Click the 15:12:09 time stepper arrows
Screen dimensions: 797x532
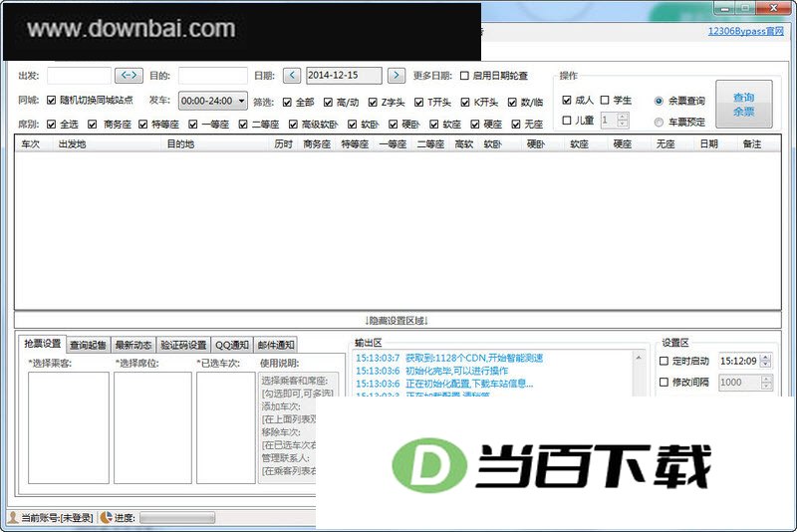click(x=766, y=361)
